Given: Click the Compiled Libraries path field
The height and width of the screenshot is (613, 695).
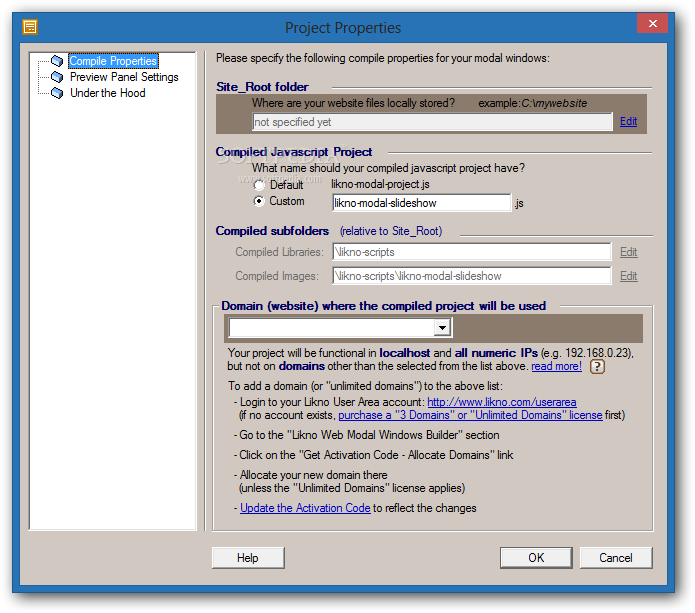Looking at the screenshot, I should click(x=472, y=252).
